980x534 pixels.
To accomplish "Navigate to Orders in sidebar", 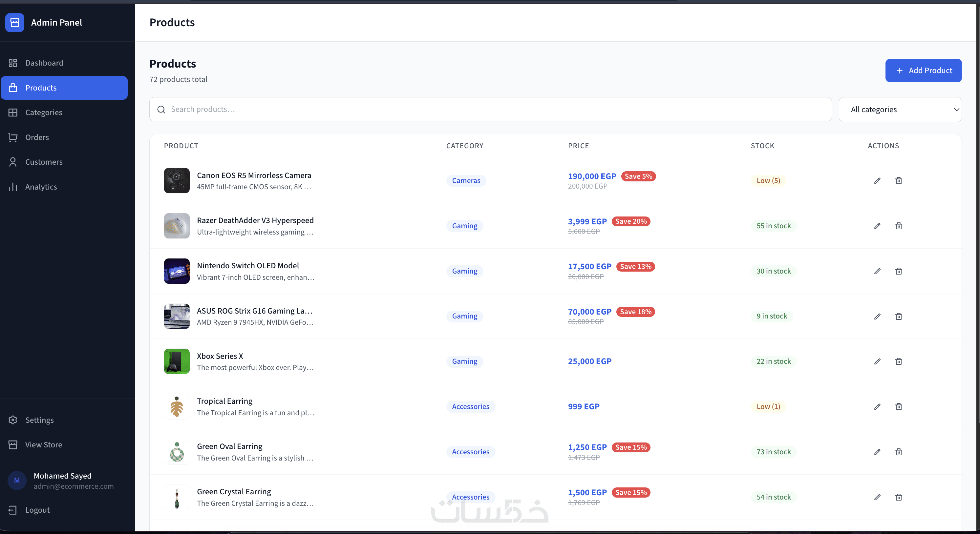I will point(64,137).
